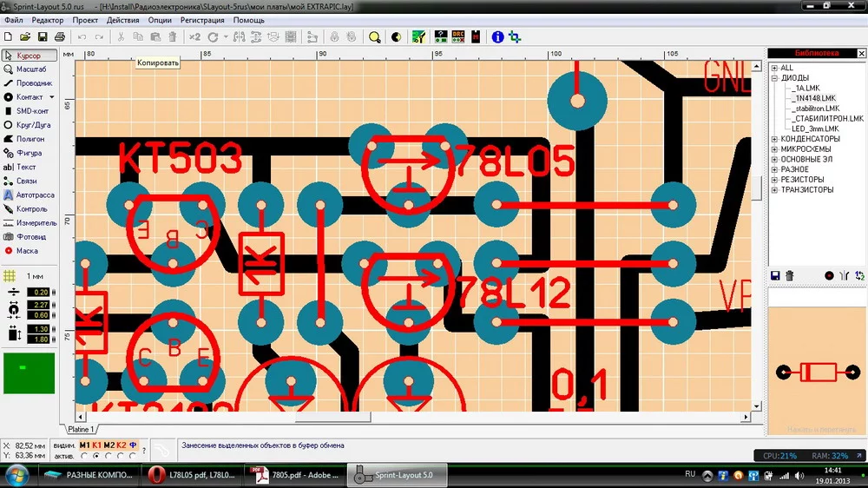Toggle visibility of the M2 layer
This screenshot has height=488, width=868.
click(x=108, y=445)
